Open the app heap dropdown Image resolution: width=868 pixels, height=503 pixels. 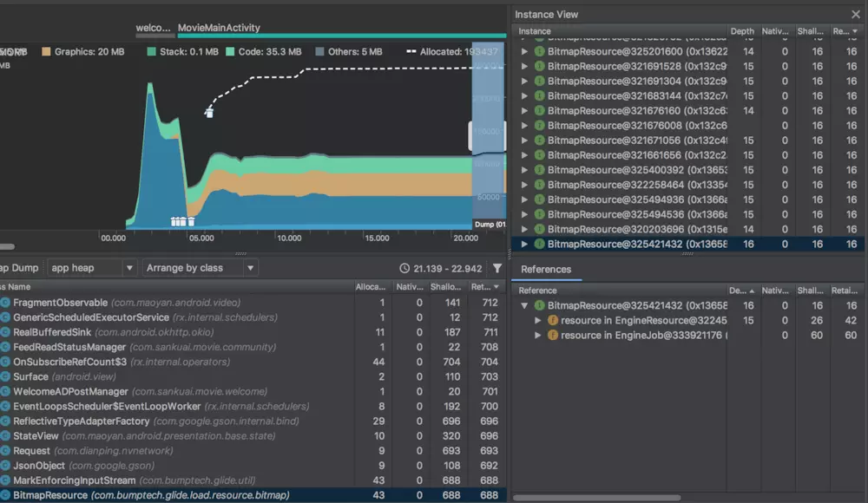(x=92, y=268)
